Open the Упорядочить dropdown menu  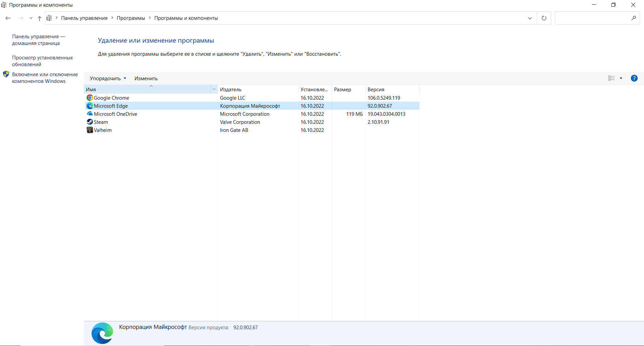pos(108,78)
